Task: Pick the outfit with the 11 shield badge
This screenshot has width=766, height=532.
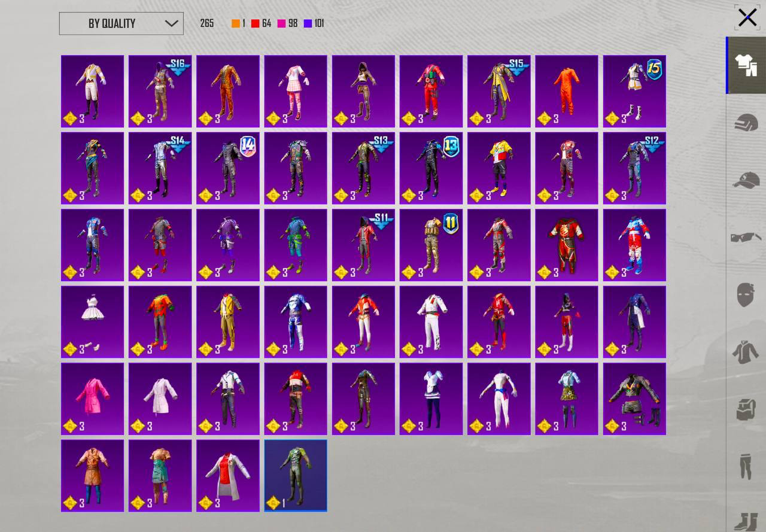Action: click(x=431, y=245)
